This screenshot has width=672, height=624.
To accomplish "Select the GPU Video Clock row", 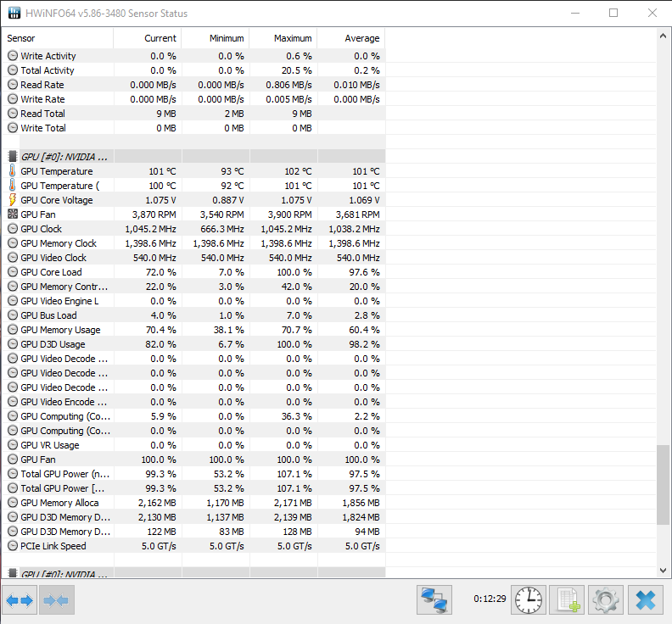I will [x=193, y=258].
